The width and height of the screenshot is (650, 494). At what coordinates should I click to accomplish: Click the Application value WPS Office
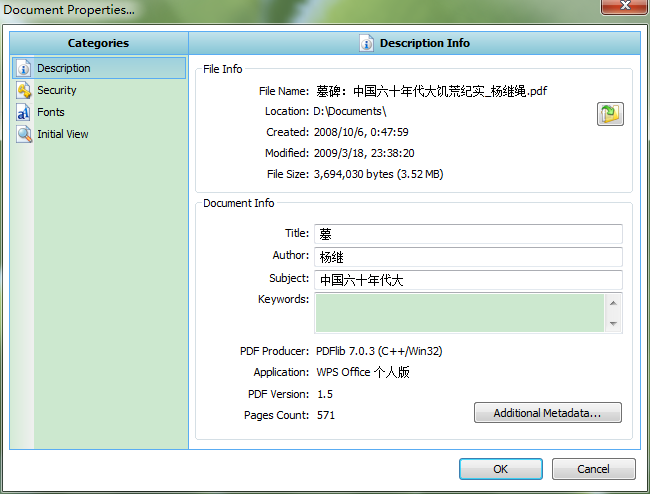[x=363, y=372]
